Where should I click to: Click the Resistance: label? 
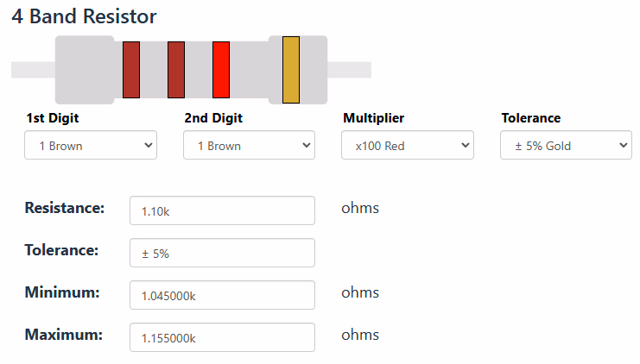(x=65, y=208)
